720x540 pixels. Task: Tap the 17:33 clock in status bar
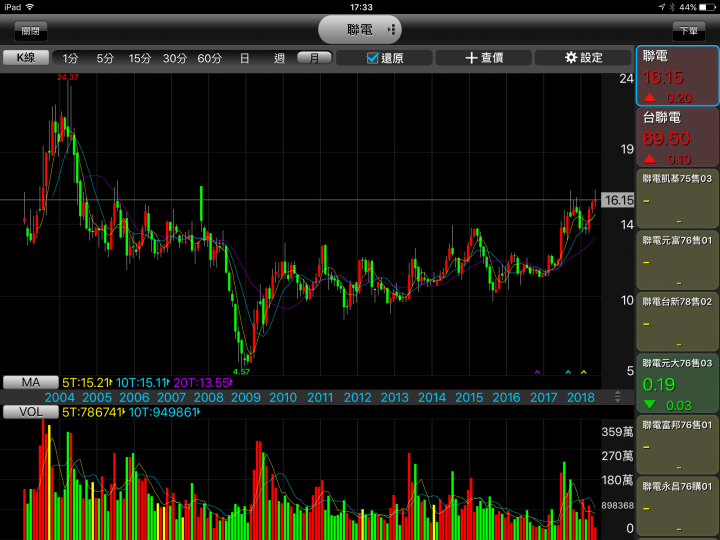(361, 7)
